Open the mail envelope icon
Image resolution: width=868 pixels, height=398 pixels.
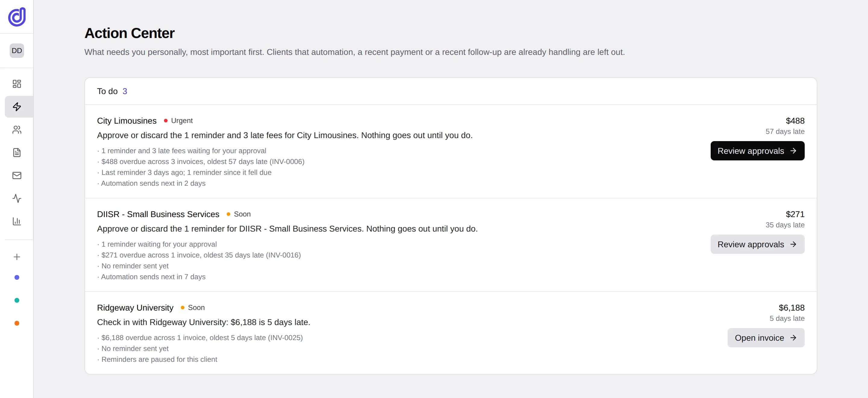(x=17, y=175)
